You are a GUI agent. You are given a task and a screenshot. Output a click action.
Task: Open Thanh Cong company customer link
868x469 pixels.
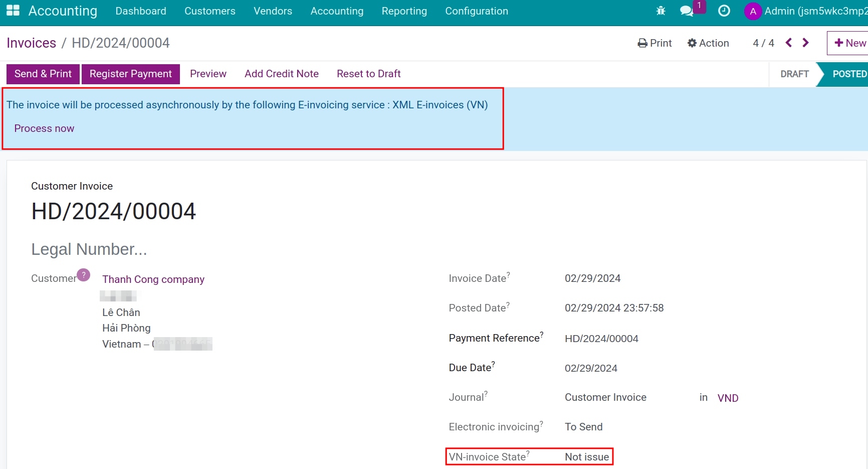(x=153, y=279)
